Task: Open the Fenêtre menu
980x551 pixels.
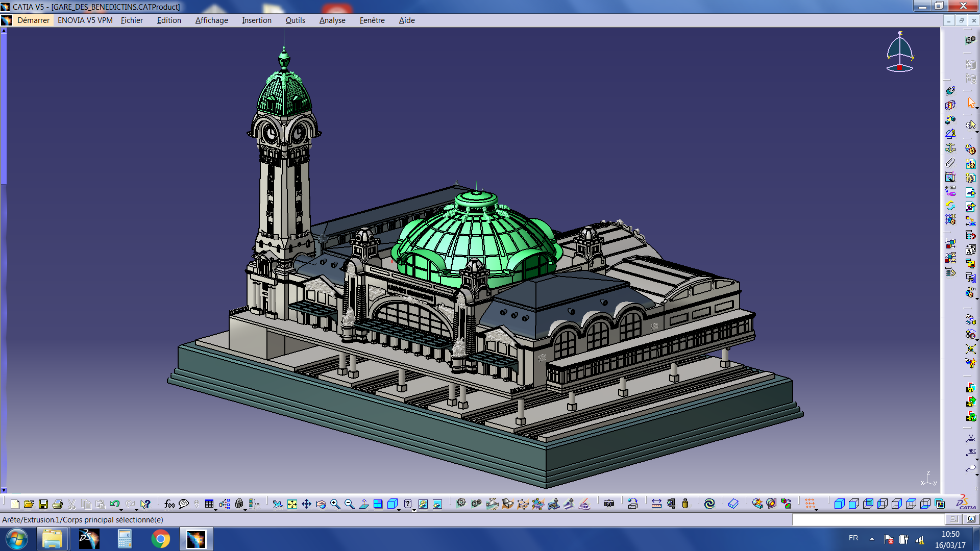Action: (372, 20)
